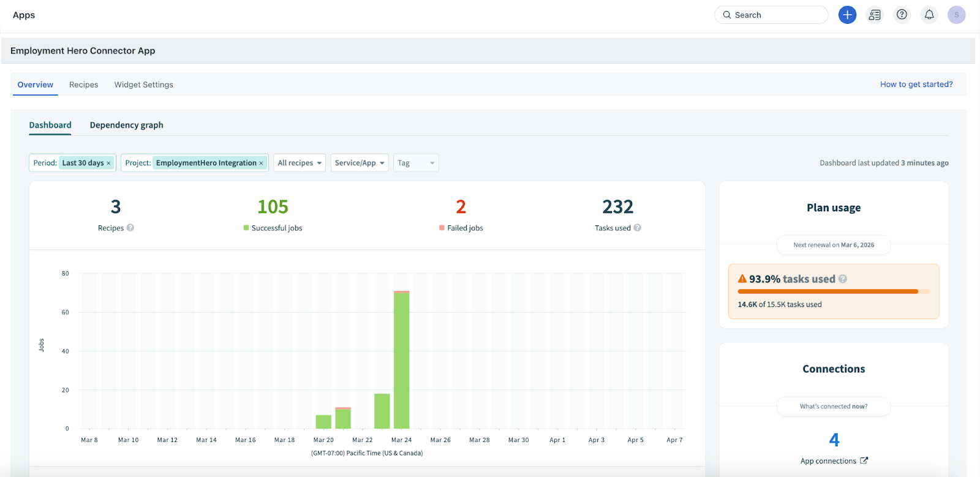Click the blue plus create button

[847, 15]
